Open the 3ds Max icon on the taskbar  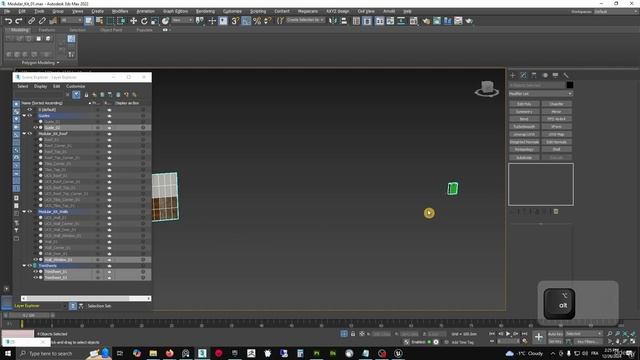pyautogui.click(x=202, y=353)
